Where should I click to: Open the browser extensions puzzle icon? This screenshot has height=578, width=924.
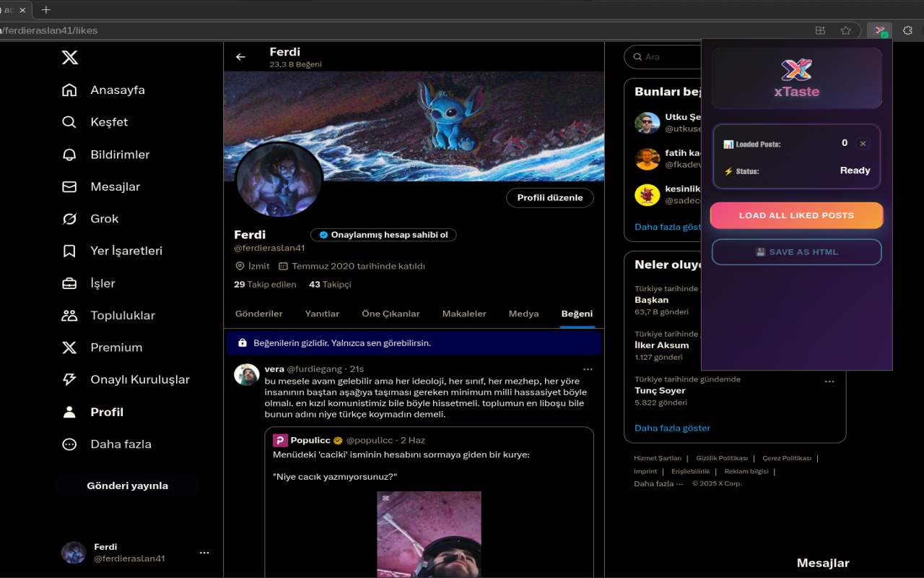(908, 30)
